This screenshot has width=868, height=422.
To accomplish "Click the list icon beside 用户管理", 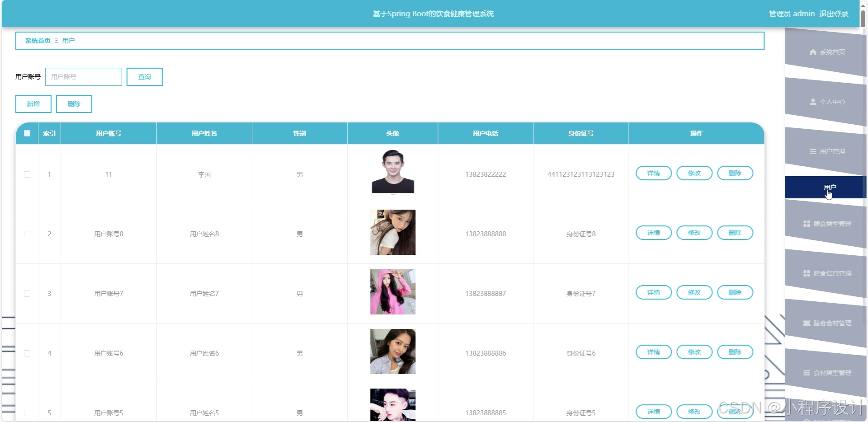I will pos(813,151).
